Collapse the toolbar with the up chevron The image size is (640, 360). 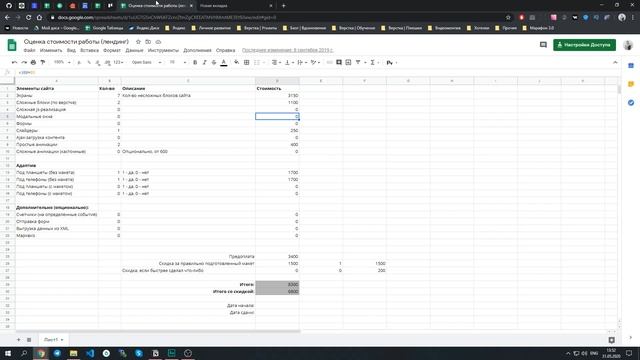(615, 62)
